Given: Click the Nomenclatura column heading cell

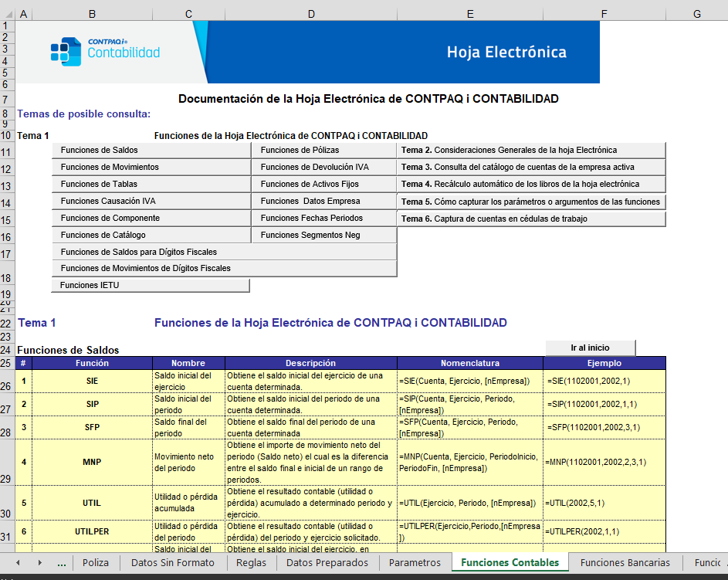Looking at the screenshot, I should [470, 363].
